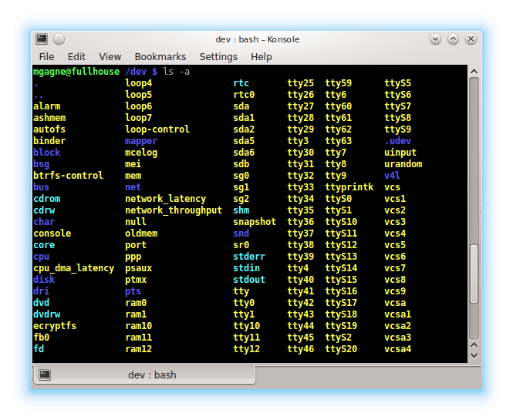The image size is (513, 420).
Task: Click the 'network_throughput' entry
Action: point(174,210)
